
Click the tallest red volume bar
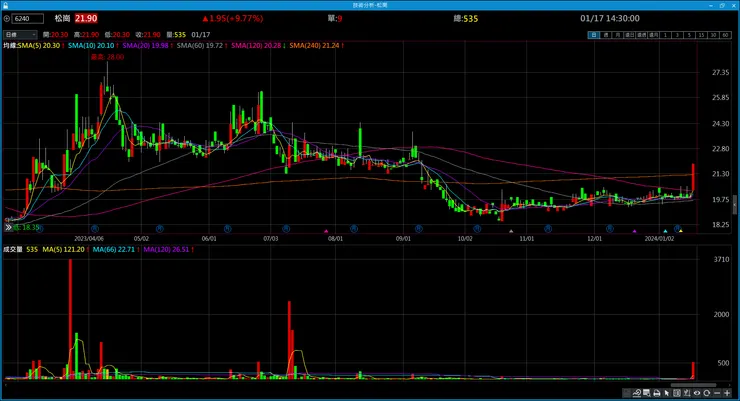[70, 318]
